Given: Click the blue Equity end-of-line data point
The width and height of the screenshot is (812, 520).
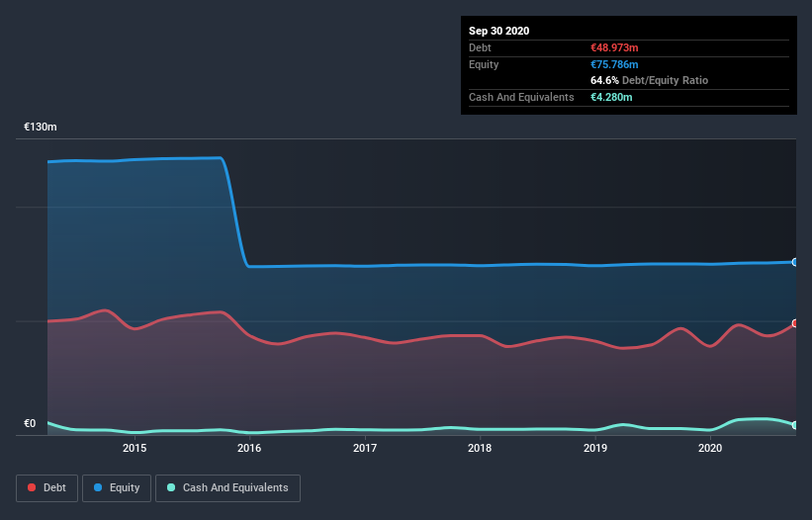Looking at the screenshot, I should (x=795, y=262).
